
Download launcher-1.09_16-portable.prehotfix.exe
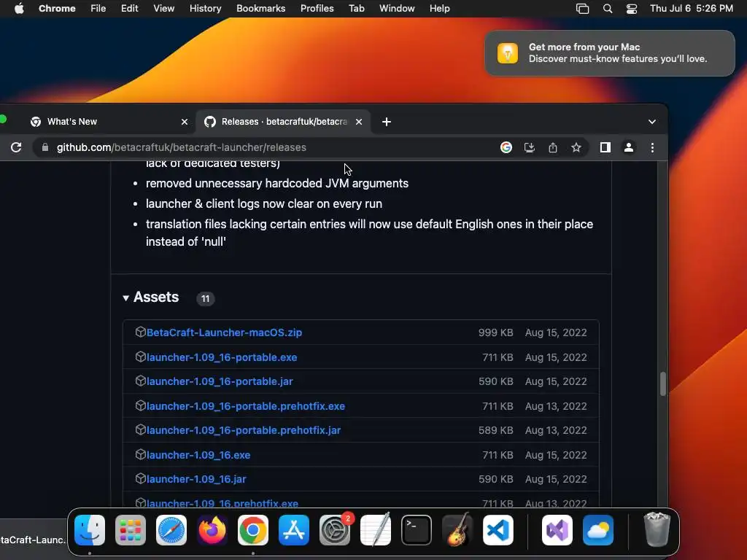coord(245,406)
